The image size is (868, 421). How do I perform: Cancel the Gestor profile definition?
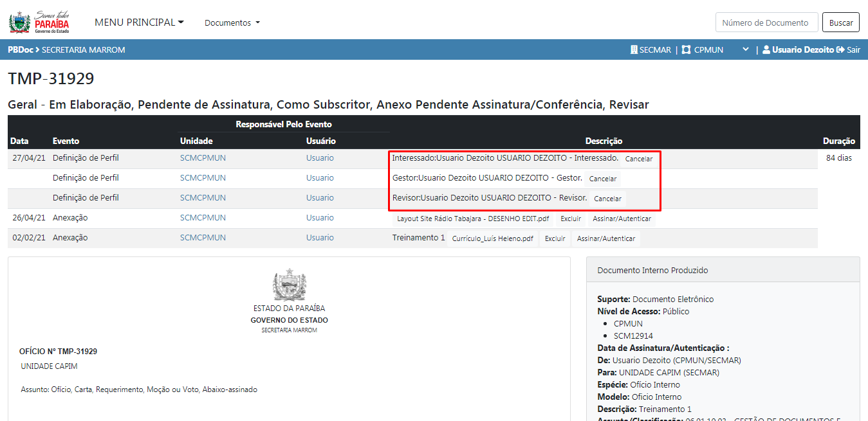click(602, 179)
